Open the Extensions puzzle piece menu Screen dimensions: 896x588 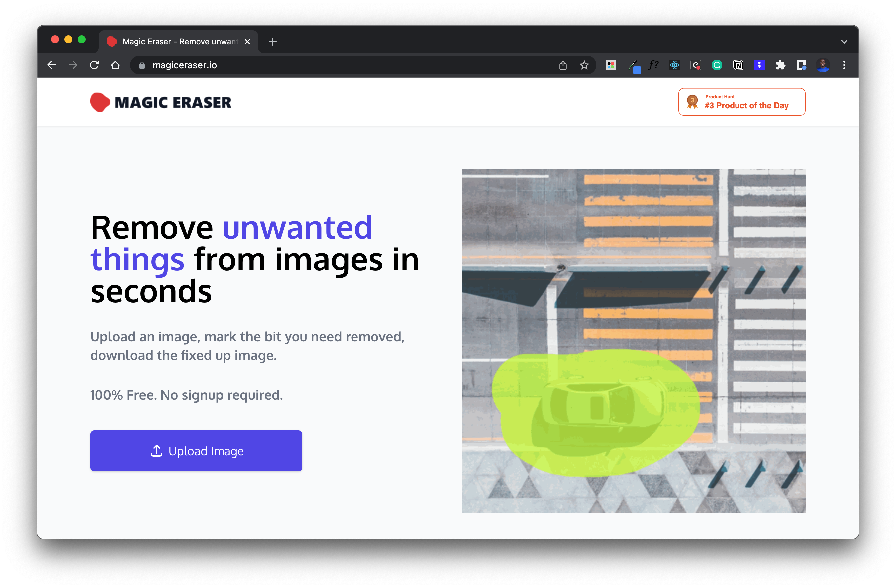click(x=780, y=65)
